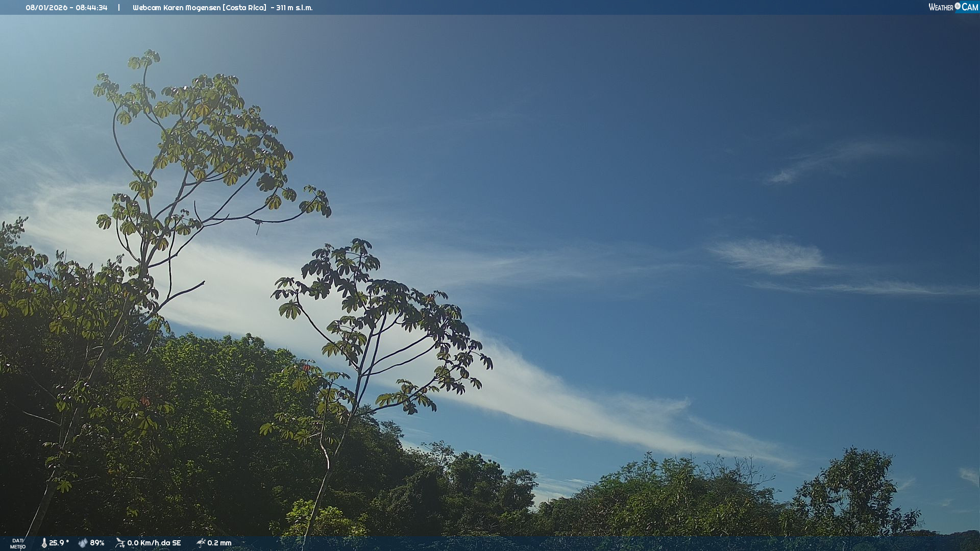Click the 311 m s.l.m. altitude text
The width and height of the screenshot is (980, 551).
(294, 8)
